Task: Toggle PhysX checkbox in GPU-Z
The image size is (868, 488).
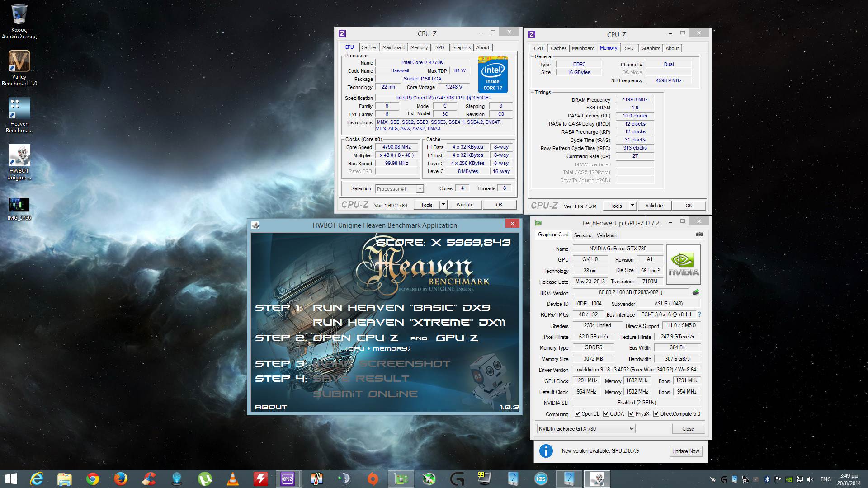Action: (x=631, y=414)
